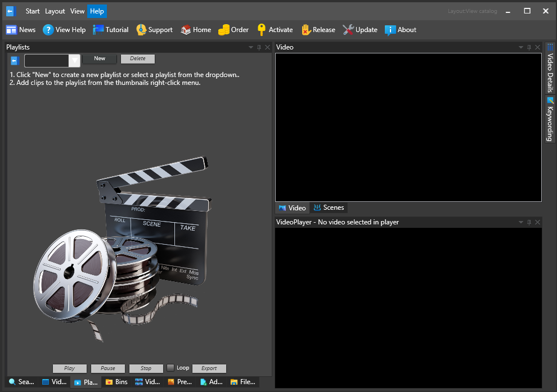Click the Pause button
Screen dimensions: 557x392
tap(108, 368)
